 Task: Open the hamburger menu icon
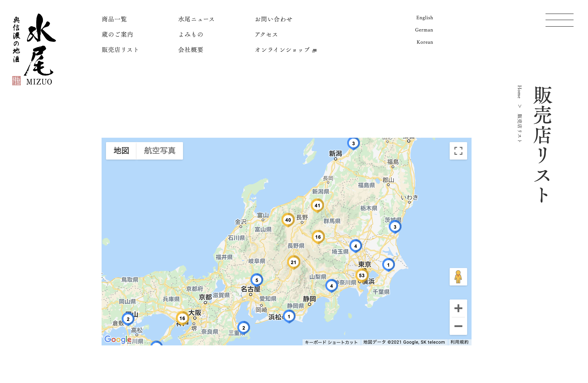pyautogui.click(x=559, y=20)
